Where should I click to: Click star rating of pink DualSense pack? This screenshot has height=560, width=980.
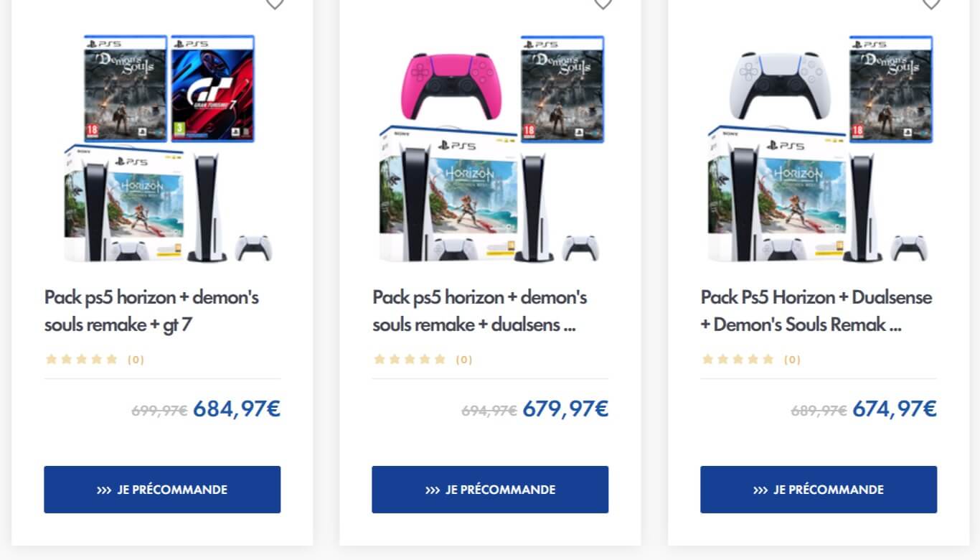click(x=410, y=359)
